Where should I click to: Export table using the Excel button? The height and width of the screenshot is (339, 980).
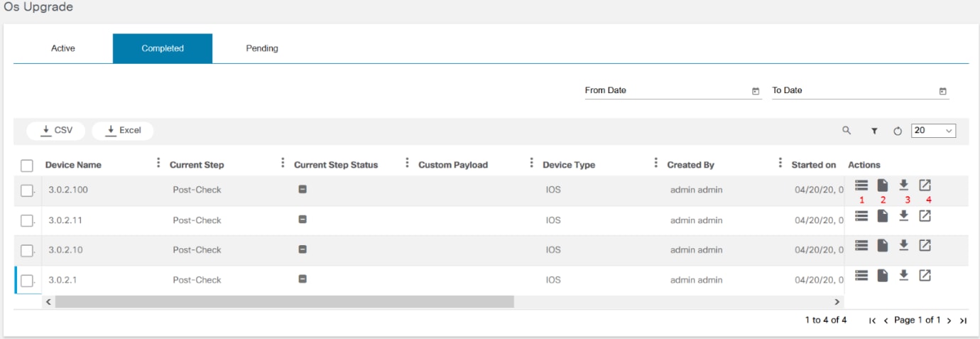tap(123, 131)
